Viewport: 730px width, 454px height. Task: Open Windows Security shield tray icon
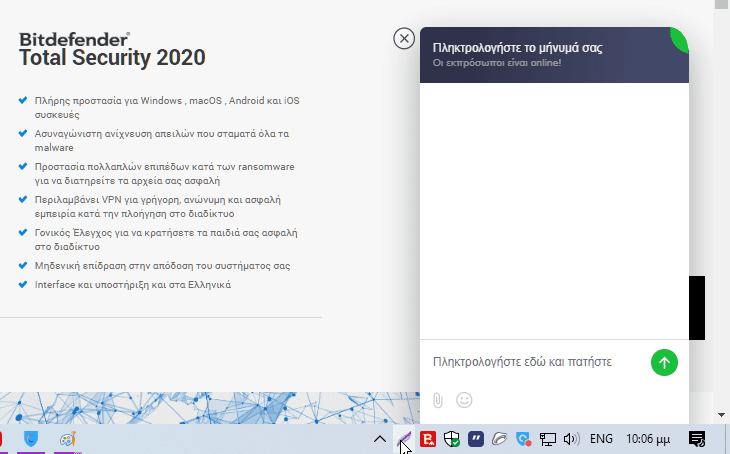pos(452,439)
